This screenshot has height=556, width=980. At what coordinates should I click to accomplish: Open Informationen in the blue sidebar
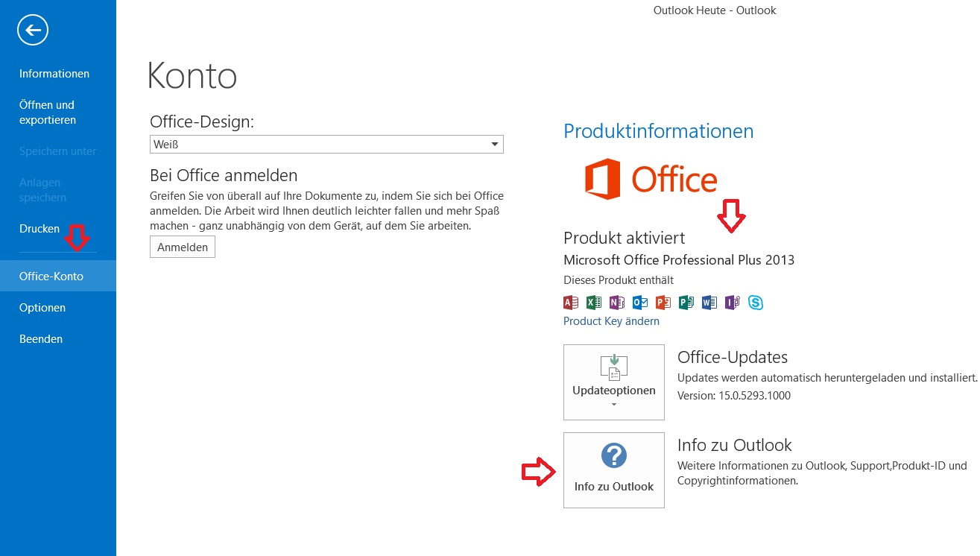point(54,74)
